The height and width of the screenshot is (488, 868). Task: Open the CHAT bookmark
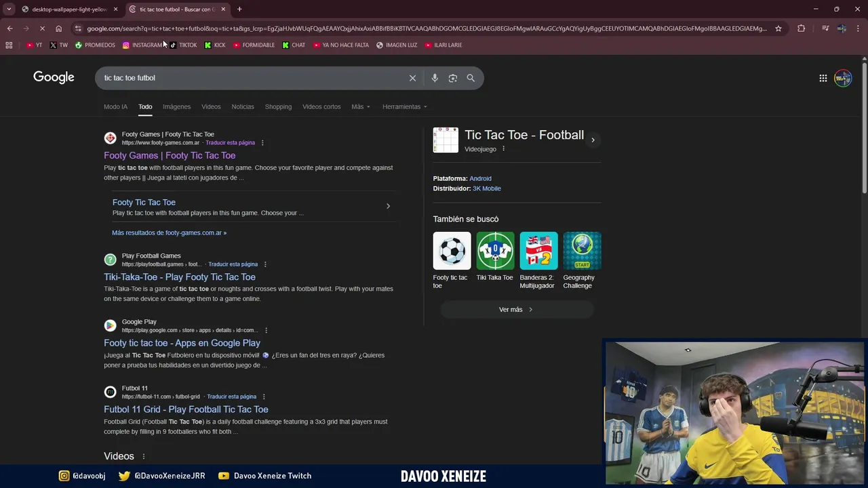(x=294, y=45)
